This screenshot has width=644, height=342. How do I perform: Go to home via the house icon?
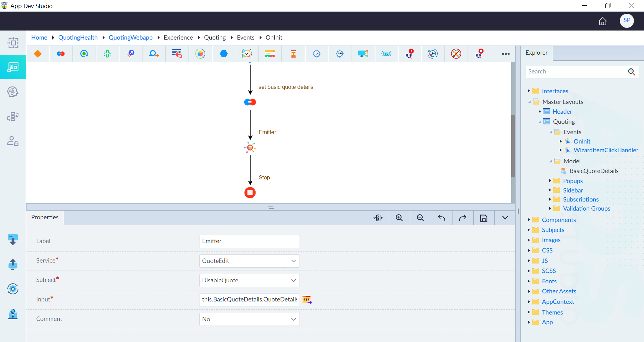(x=603, y=21)
